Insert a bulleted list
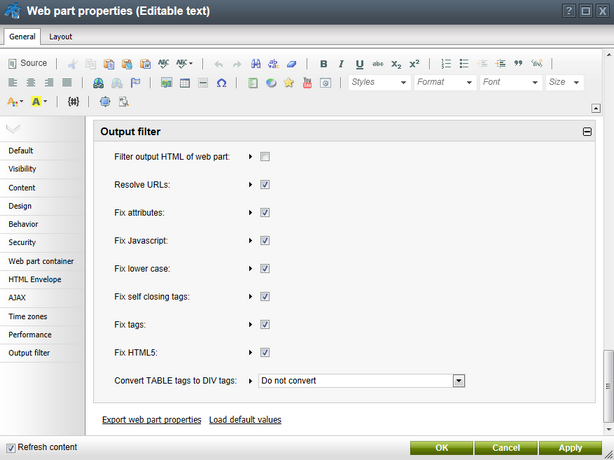 coord(464,63)
